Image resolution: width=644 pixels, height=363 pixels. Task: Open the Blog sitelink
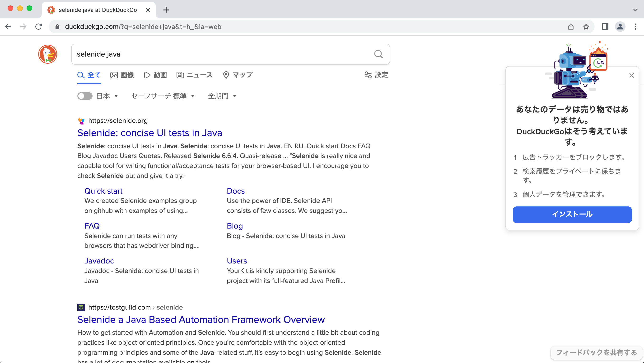[x=235, y=226]
